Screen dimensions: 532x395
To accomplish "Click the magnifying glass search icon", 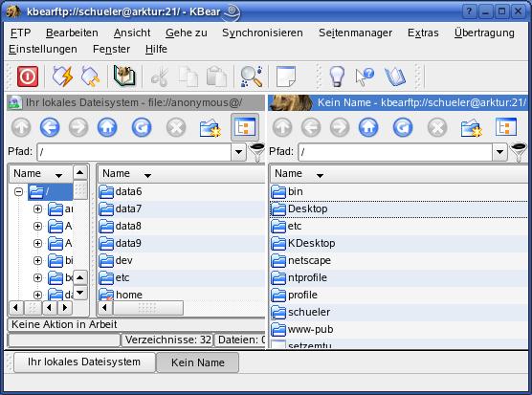I will [x=251, y=77].
